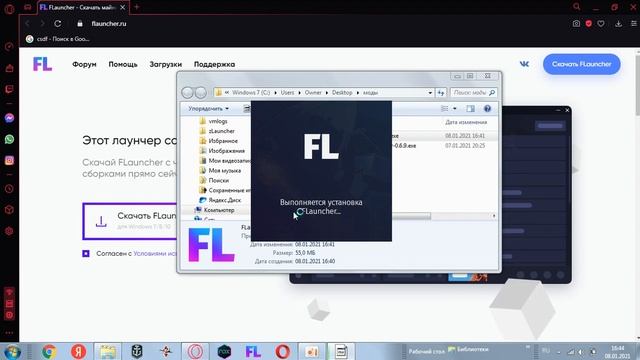Open the Помощь menu item
This screenshot has width=640, height=360.
tap(123, 64)
